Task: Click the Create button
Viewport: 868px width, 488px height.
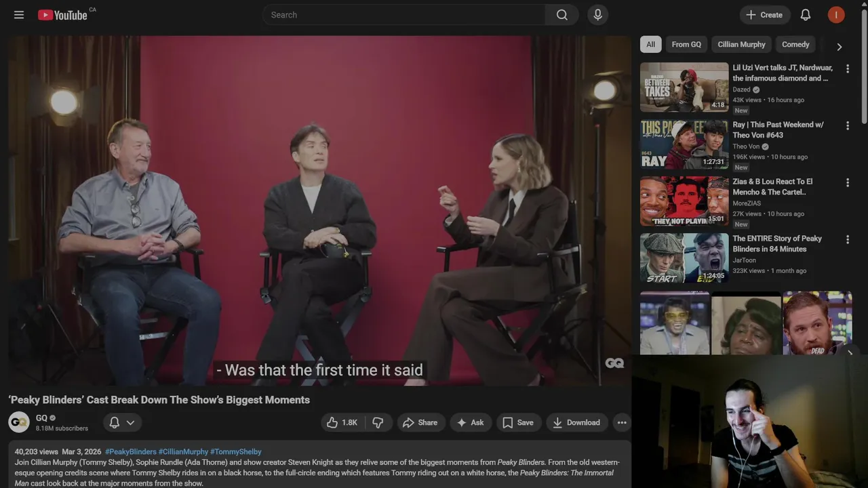Action: coord(765,15)
